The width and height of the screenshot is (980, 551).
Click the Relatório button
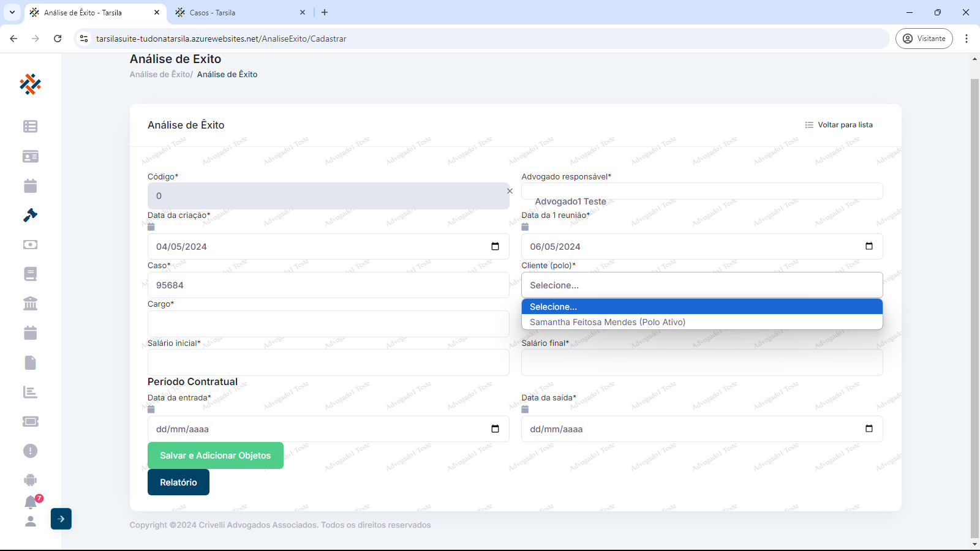tap(178, 482)
